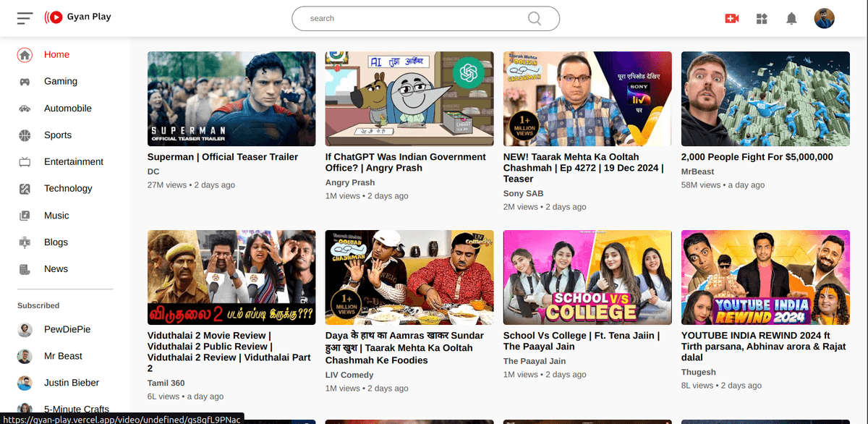
Task: Open the apps grid icon
Action: 762,19
